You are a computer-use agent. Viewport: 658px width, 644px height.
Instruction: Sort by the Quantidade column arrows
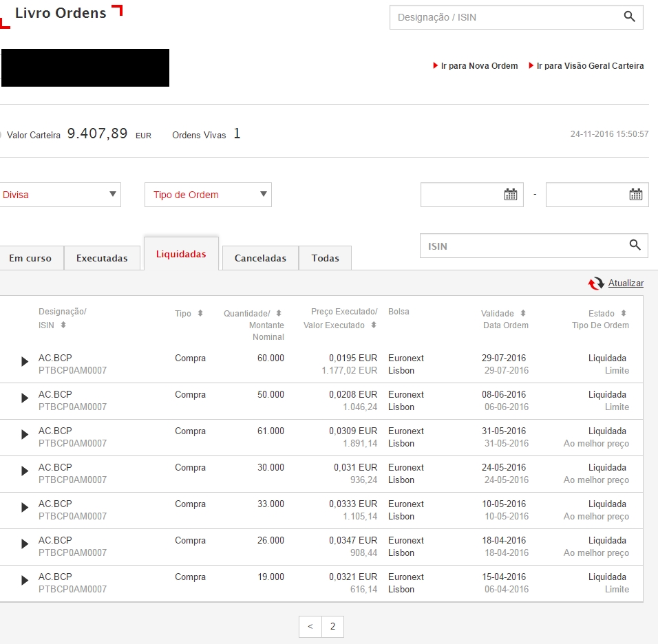[279, 314]
